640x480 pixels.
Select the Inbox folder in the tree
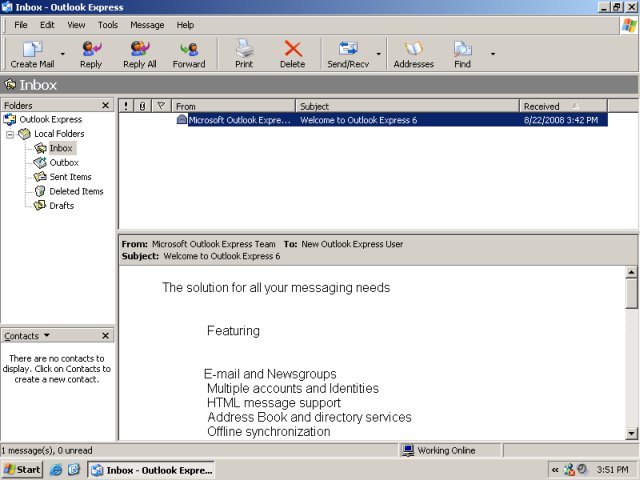(60, 148)
